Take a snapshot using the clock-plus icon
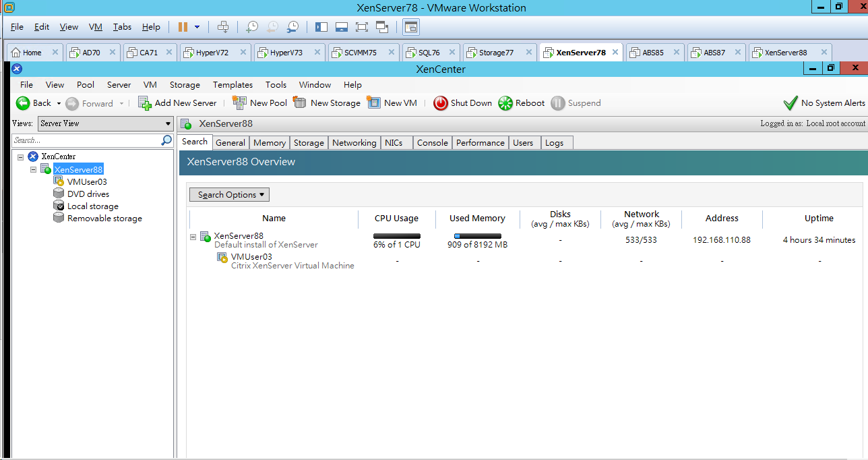Screen dimensions: 868x460 click(251, 27)
